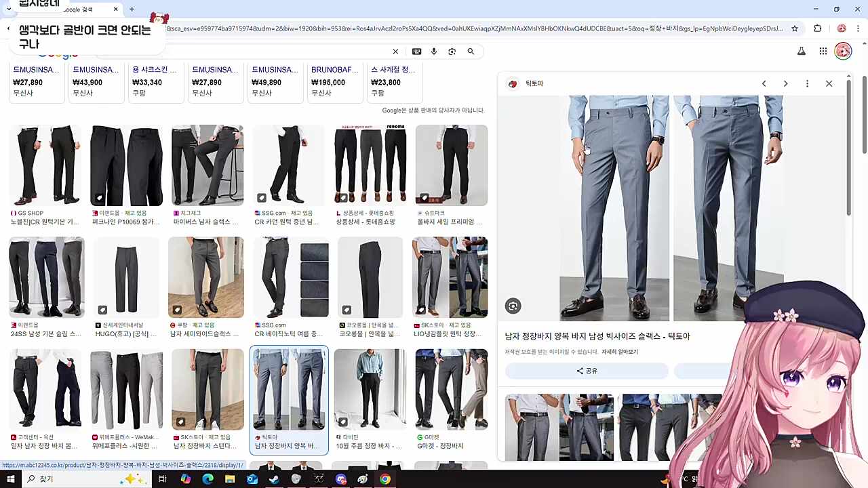Image resolution: width=868 pixels, height=488 pixels.
Task: Bookmark this page with star icon
Action: (x=795, y=28)
